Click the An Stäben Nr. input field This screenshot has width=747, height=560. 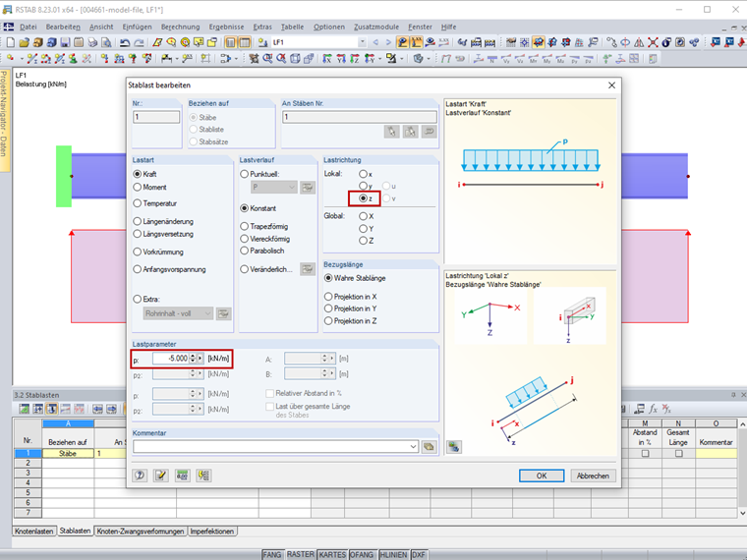pyautogui.click(x=359, y=117)
